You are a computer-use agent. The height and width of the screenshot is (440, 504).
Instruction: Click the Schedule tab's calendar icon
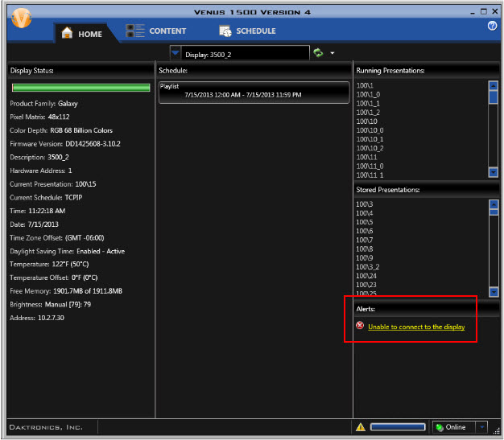225,31
